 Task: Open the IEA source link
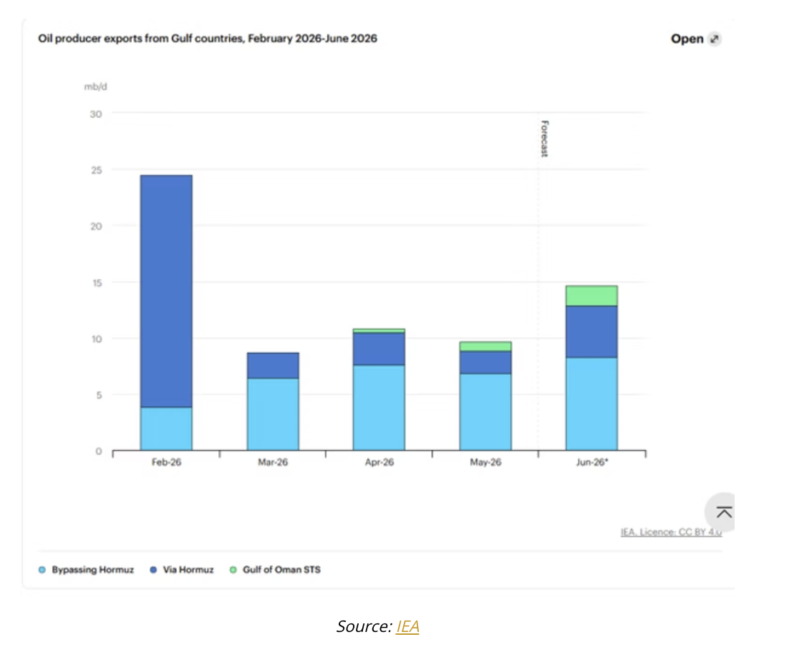pyautogui.click(x=407, y=626)
